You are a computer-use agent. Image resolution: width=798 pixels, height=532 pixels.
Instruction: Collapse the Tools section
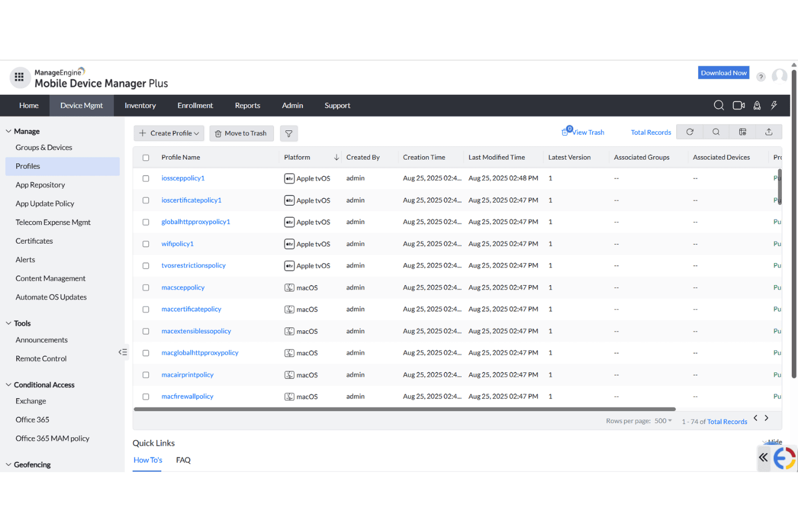click(8, 323)
